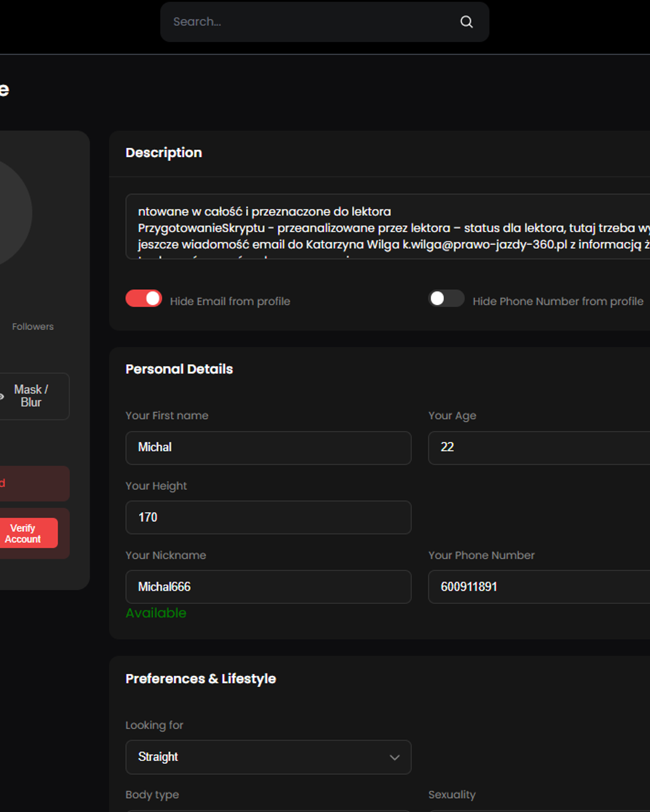Toggle Hide Email from profile switch

144,298
